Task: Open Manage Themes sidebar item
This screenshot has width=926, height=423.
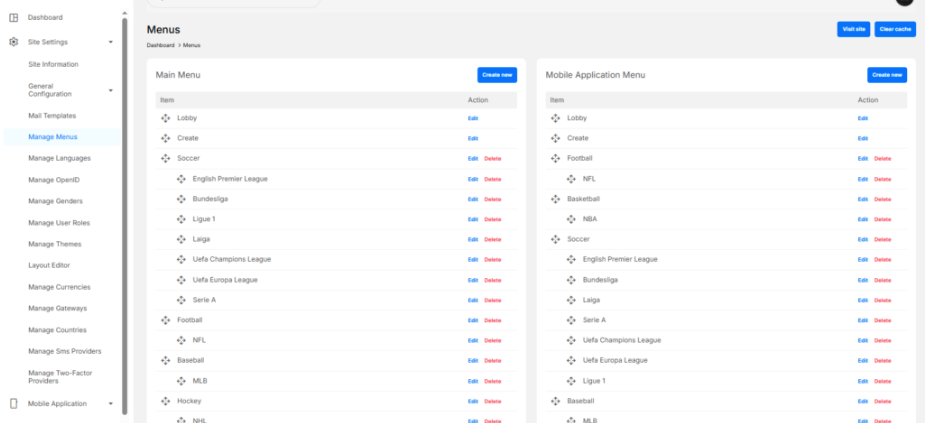Action: tap(54, 244)
